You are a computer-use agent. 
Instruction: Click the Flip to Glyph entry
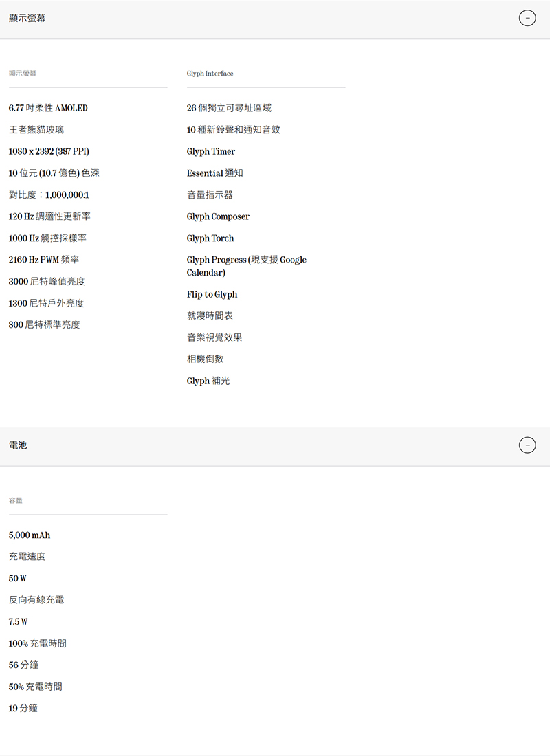(x=212, y=294)
